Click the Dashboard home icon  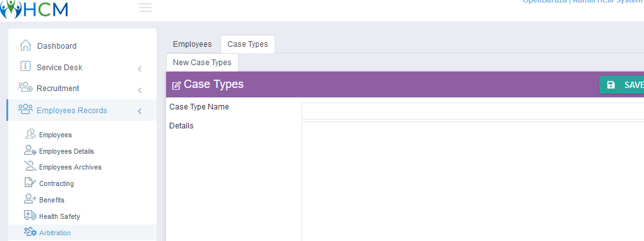pyautogui.click(x=25, y=46)
